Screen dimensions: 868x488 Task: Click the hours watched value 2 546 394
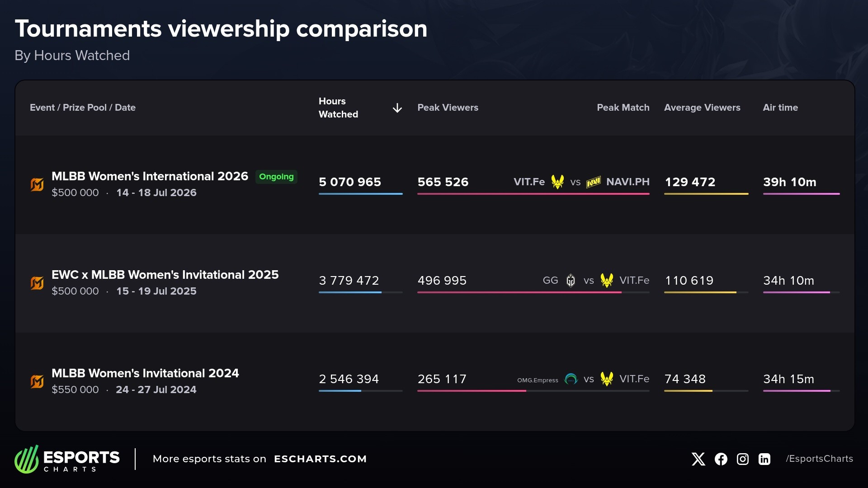click(349, 379)
